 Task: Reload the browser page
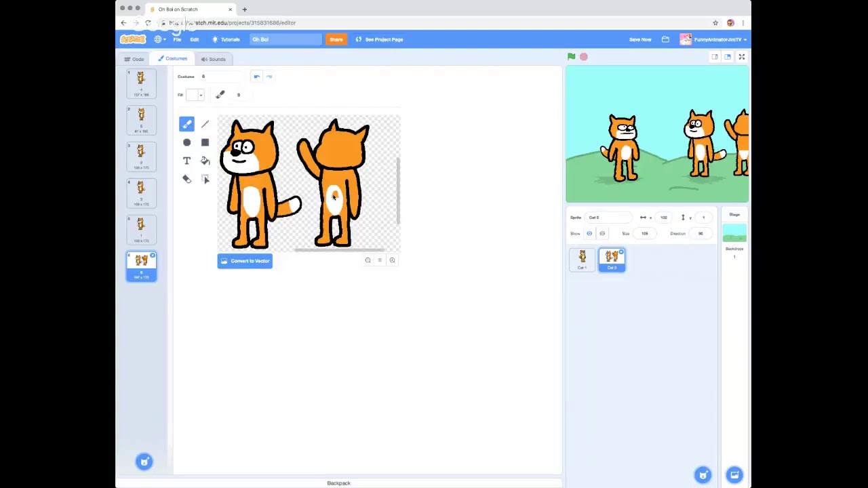point(148,23)
